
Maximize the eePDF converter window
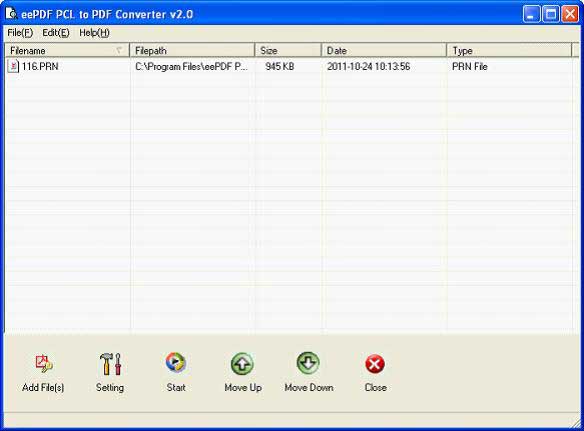point(550,14)
